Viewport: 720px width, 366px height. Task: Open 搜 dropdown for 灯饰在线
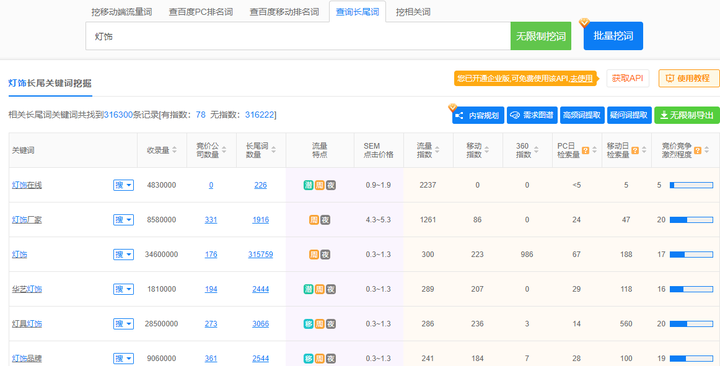(x=124, y=185)
